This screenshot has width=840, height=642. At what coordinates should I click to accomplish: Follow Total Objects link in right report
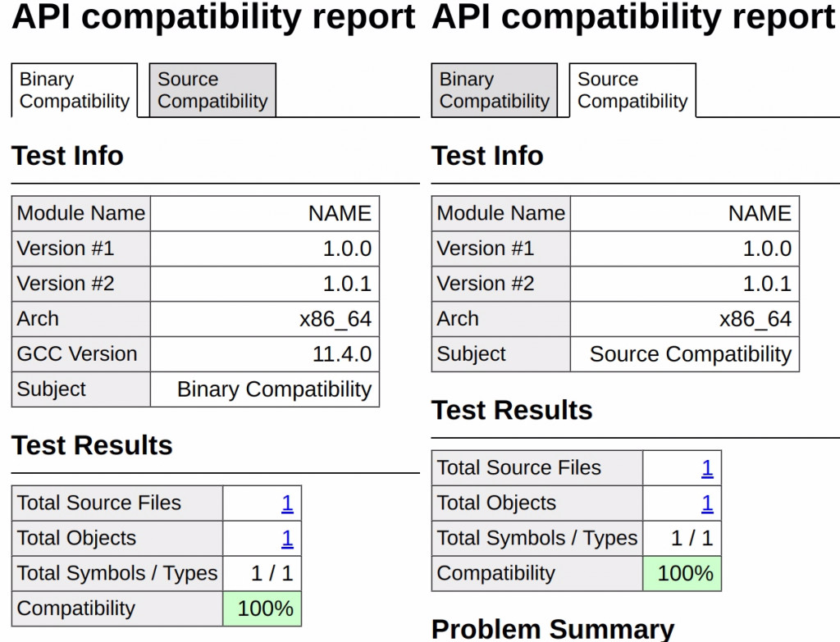coord(707,503)
